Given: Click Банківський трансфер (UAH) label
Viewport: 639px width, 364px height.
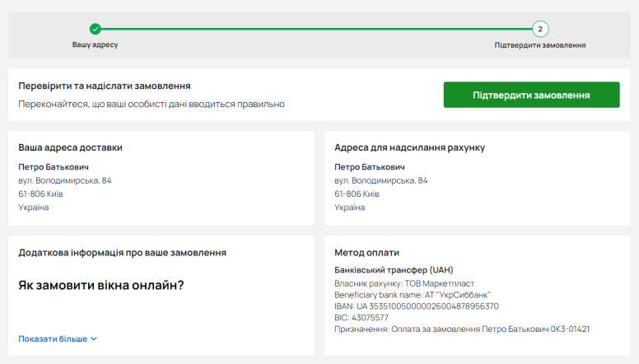Looking at the screenshot, I should click(x=394, y=270).
